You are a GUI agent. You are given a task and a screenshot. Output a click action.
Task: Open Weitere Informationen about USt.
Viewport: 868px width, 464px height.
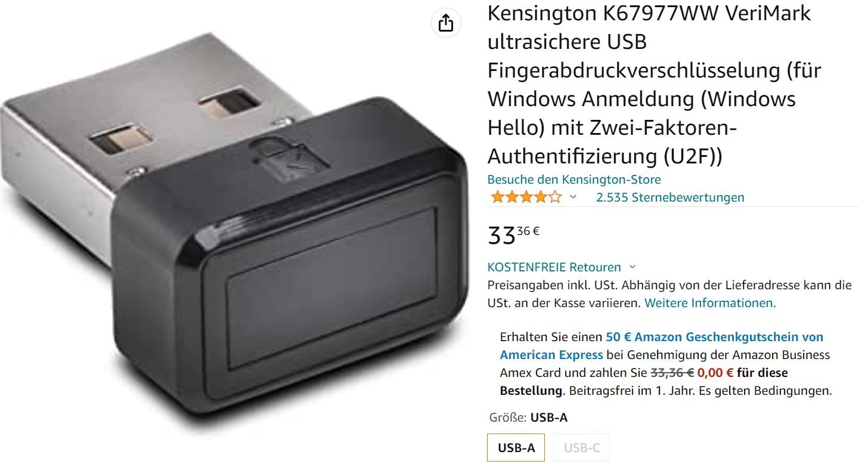[710, 303]
